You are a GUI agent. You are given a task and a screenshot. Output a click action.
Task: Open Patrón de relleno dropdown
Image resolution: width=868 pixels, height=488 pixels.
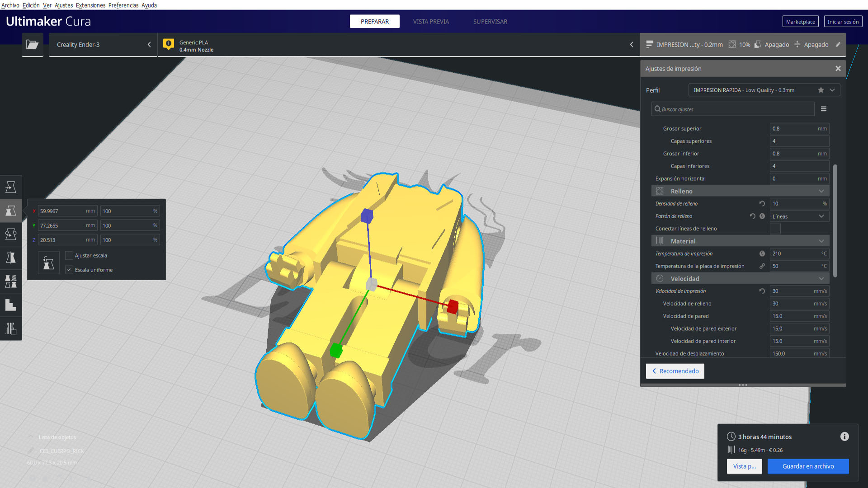tap(799, 216)
